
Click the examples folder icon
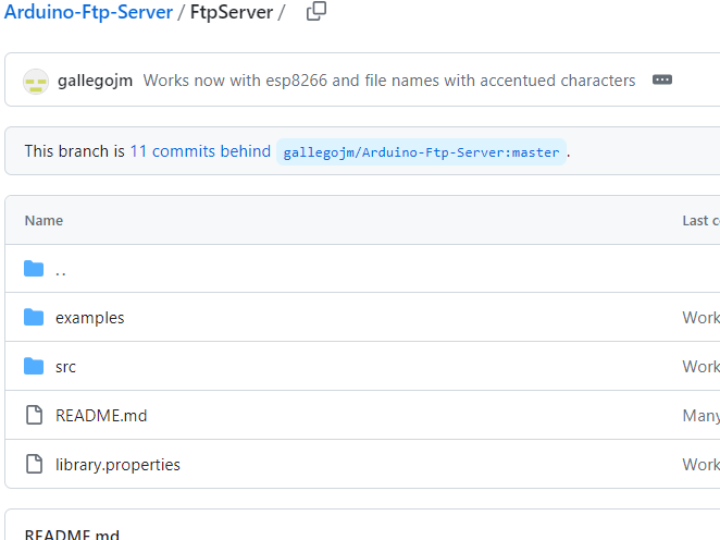[34, 318]
